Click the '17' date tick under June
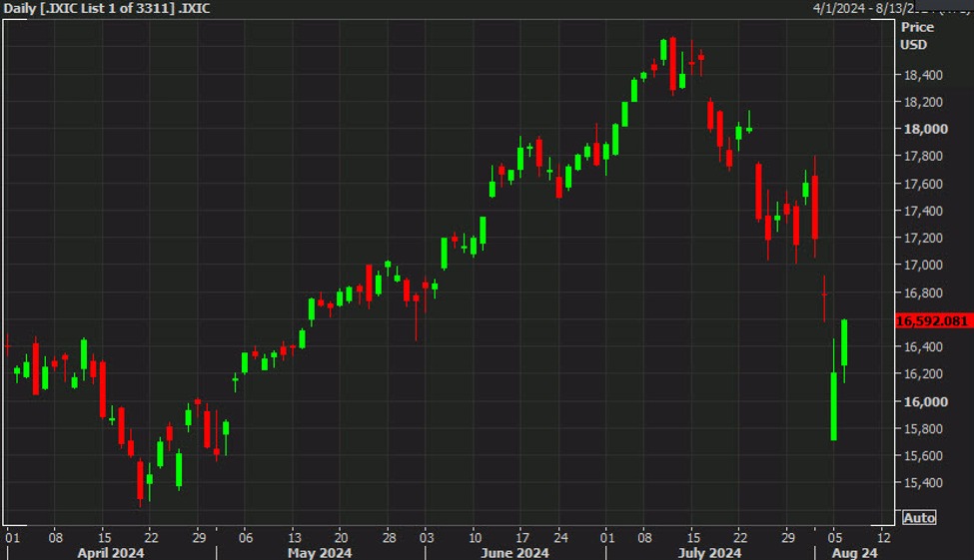Screen dimensions: 974x560 [522, 538]
